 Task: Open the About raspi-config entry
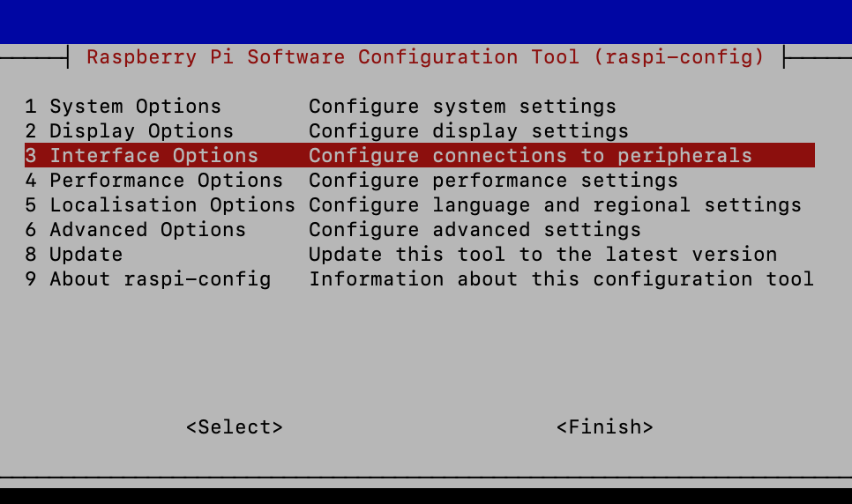point(148,279)
